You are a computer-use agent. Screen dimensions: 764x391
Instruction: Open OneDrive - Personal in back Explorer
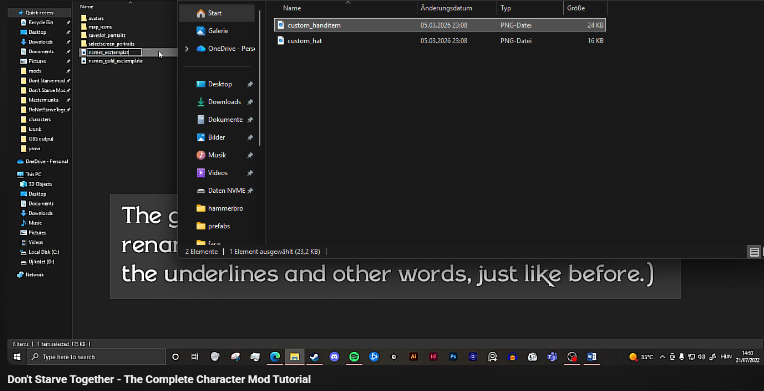pyautogui.click(x=42, y=161)
